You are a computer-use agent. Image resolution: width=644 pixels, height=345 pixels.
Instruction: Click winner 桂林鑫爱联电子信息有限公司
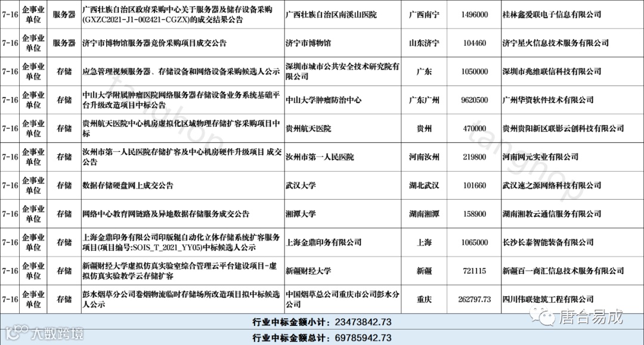(552, 14)
